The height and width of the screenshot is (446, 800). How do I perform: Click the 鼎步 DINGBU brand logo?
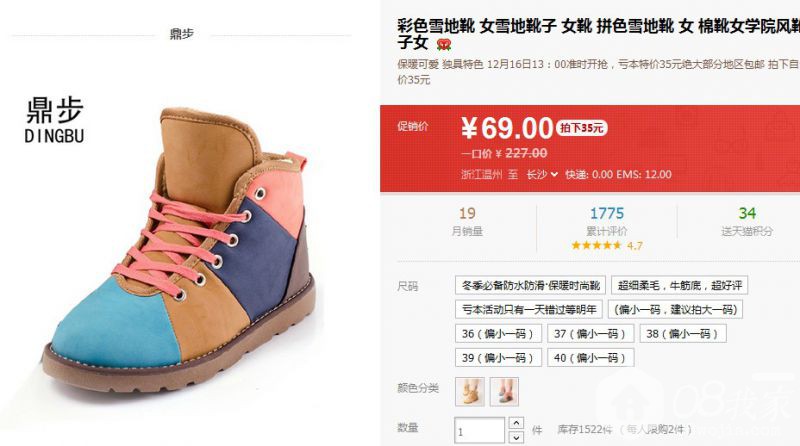point(55,120)
